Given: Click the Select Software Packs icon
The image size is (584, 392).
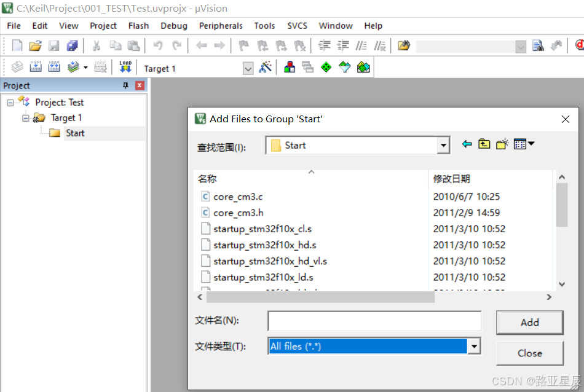Looking at the screenshot, I should tap(344, 67).
